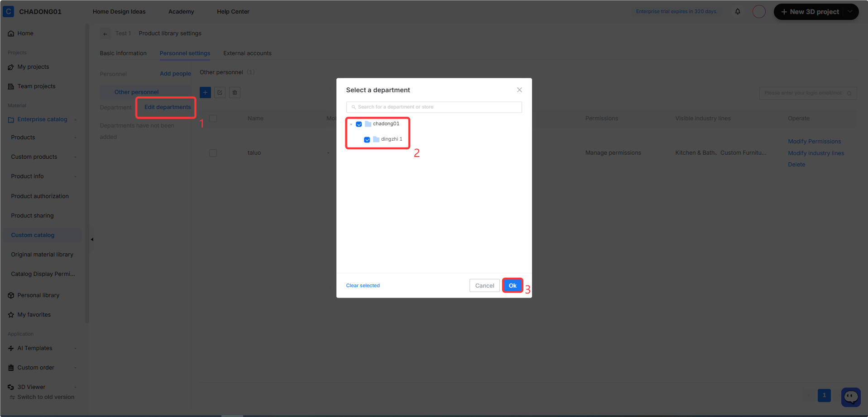
Task: Click the Delete link for taluo
Action: pyautogui.click(x=796, y=165)
